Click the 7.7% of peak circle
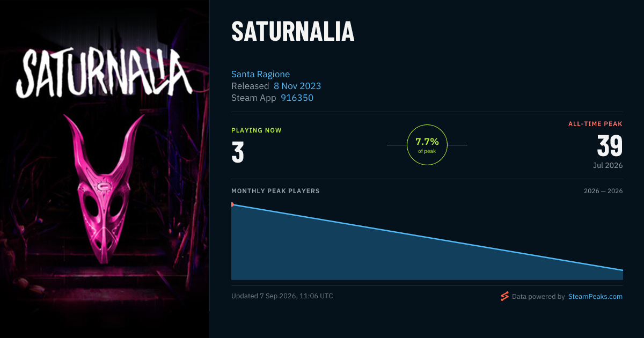Viewport: 644px width, 338px height. click(x=427, y=145)
